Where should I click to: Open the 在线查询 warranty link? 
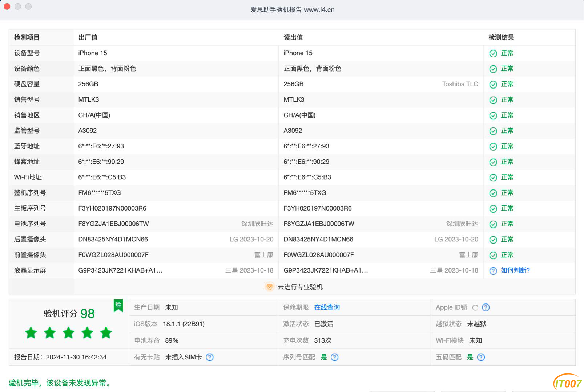(327, 307)
